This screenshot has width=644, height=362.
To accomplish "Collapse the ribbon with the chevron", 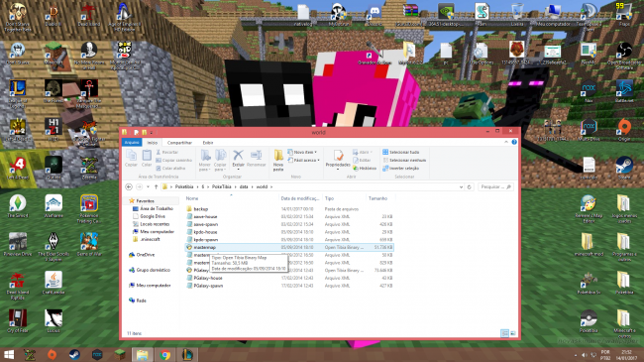I will click(506, 142).
